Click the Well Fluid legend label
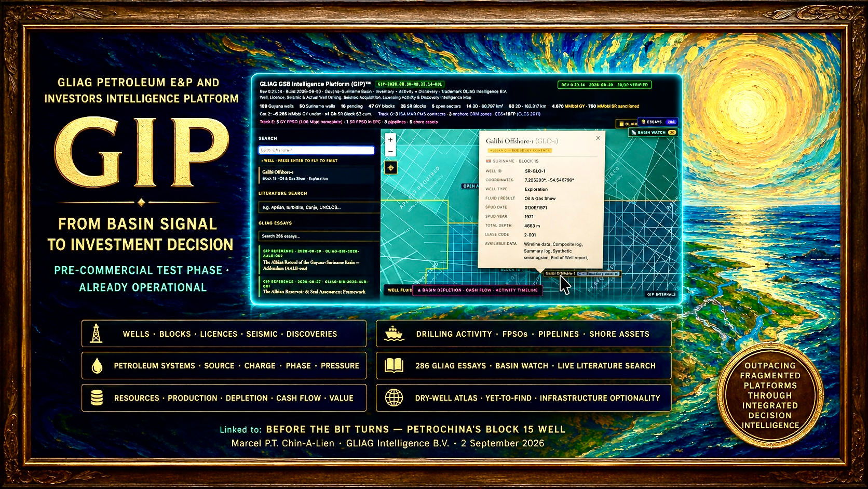This screenshot has width=868, height=489. point(399,290)
